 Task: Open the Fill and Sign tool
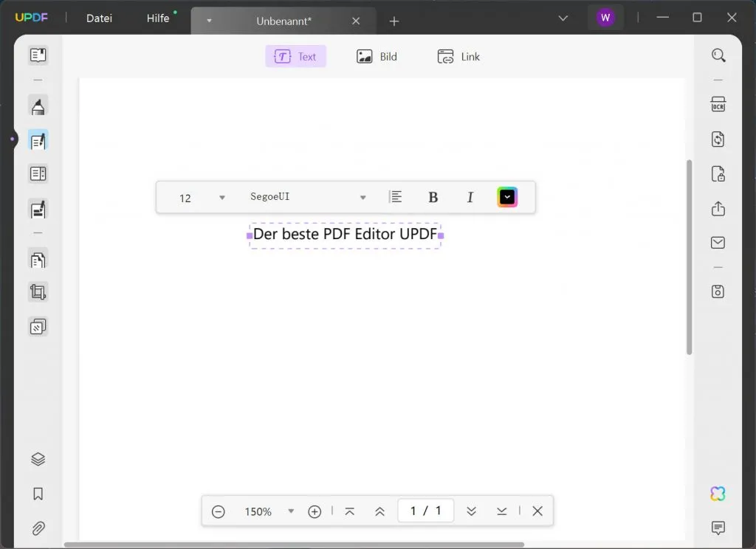pos(38,209)
